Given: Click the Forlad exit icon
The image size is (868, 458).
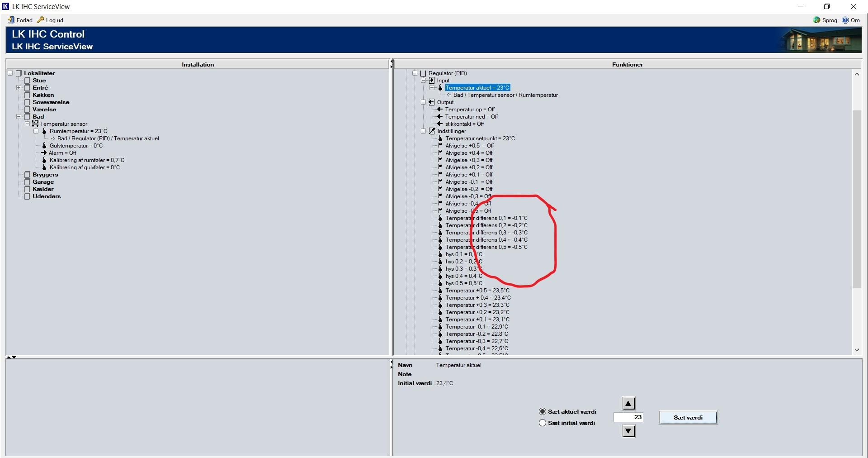Looking at the screenshot, I should [x=11, y=20].
